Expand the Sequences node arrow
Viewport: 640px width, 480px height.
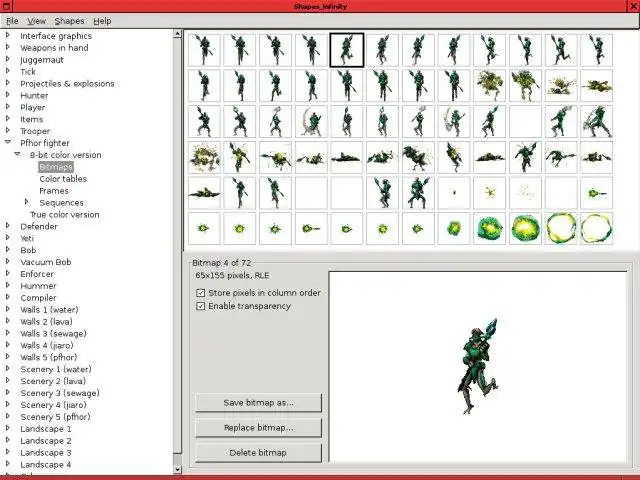tap(27, 202)
